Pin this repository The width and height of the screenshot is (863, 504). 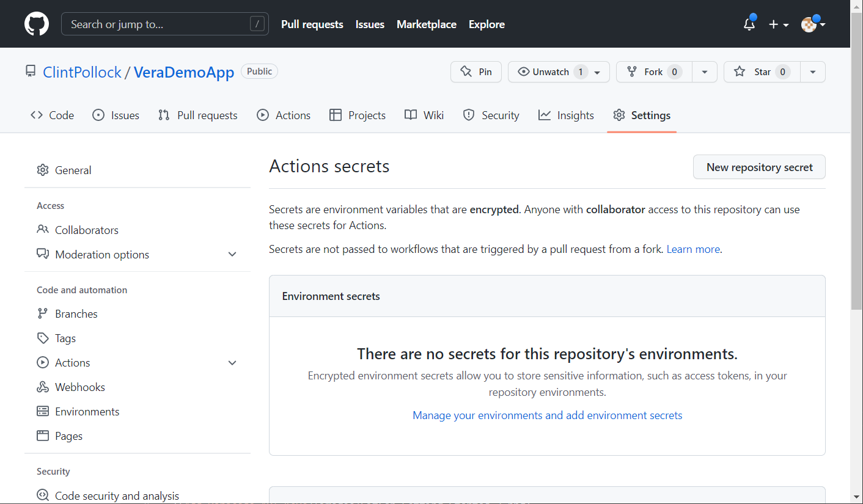(x=476, y=71)
